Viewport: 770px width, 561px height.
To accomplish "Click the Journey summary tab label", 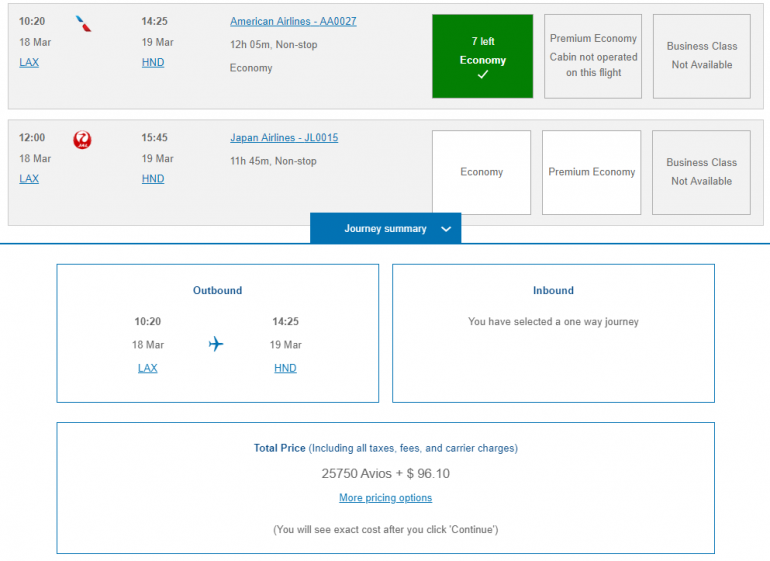I will (x=385, y=229).
